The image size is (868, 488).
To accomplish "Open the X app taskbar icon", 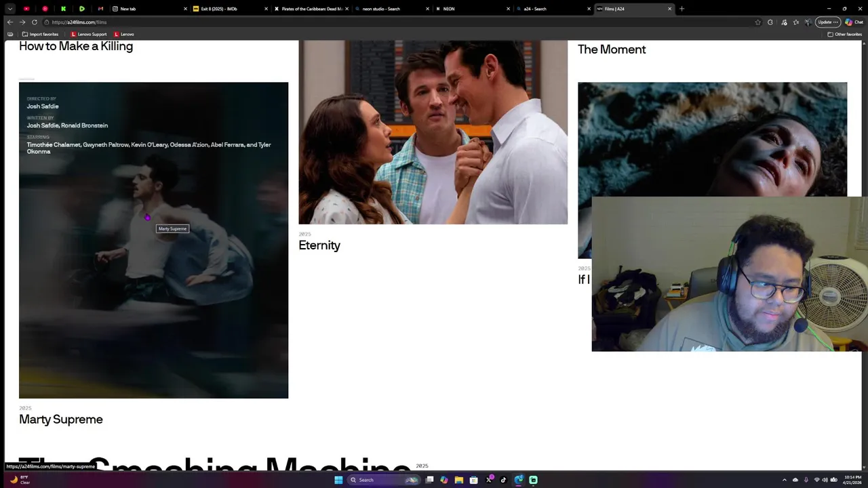I will 489,480.
